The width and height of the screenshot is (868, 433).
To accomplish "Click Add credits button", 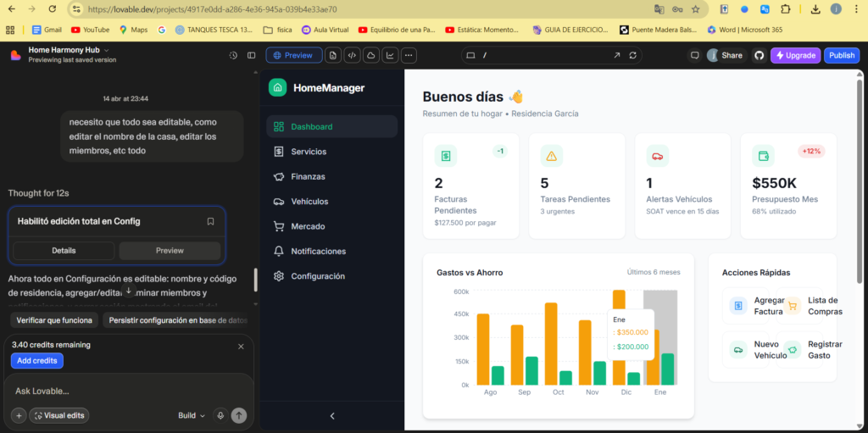I will point(37,360).
